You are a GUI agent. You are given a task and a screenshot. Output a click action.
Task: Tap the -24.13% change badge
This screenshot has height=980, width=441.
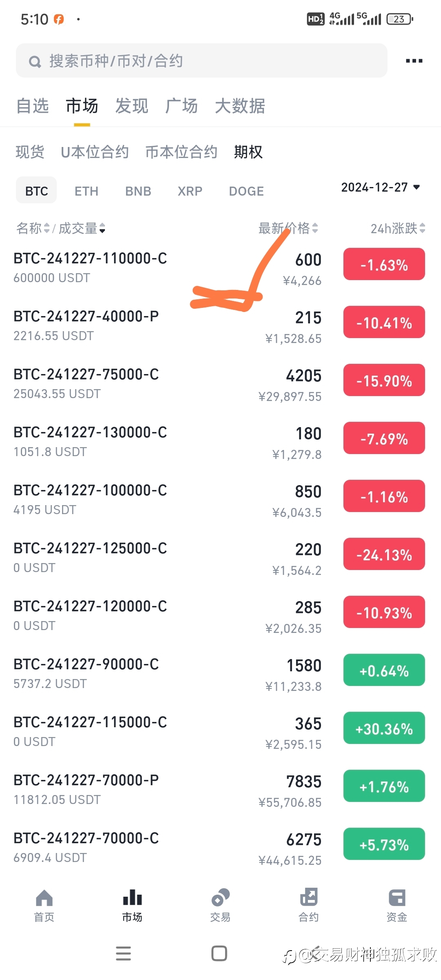coord(384,555)
